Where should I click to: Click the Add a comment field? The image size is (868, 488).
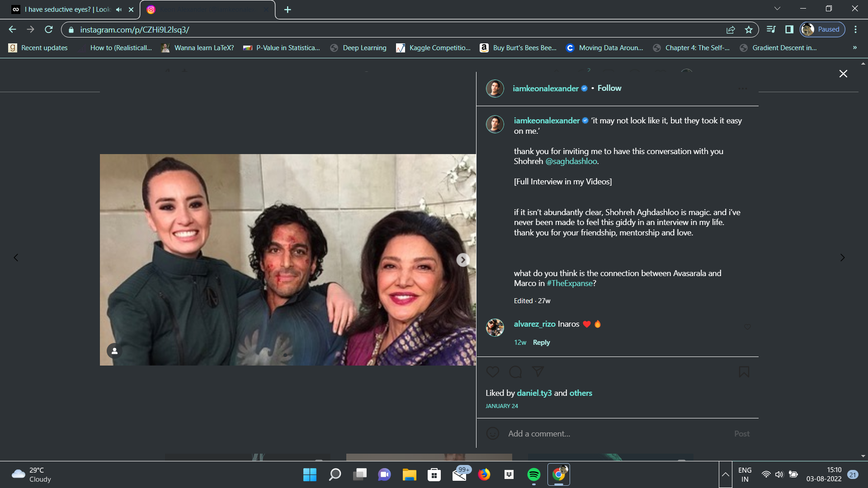618,433
